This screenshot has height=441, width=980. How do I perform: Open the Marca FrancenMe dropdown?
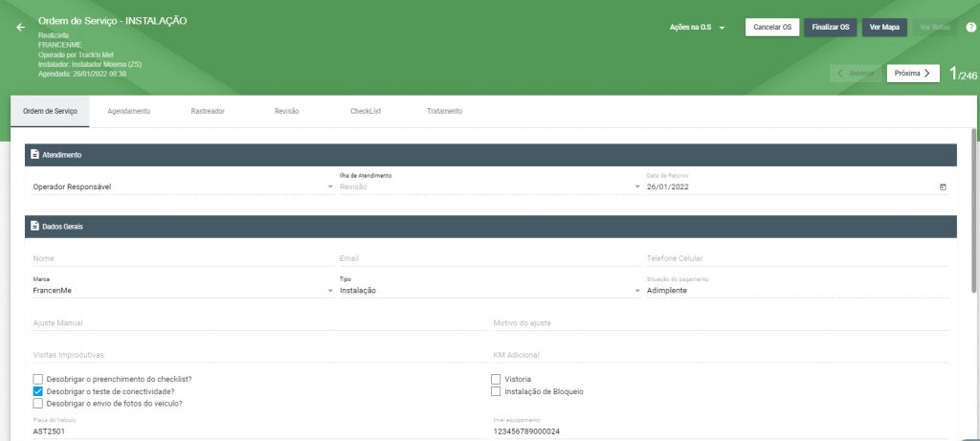click(x=183, y=291)
